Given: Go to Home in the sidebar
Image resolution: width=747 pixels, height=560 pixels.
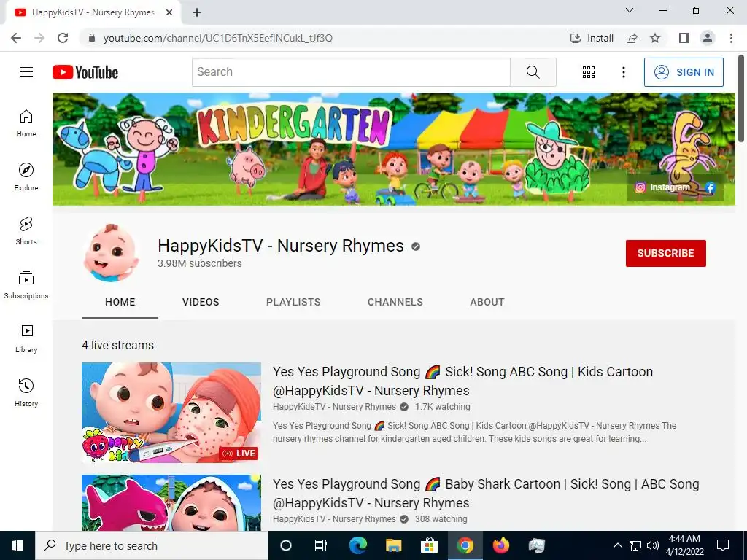Looking at the screenshot, I should 26,122.
